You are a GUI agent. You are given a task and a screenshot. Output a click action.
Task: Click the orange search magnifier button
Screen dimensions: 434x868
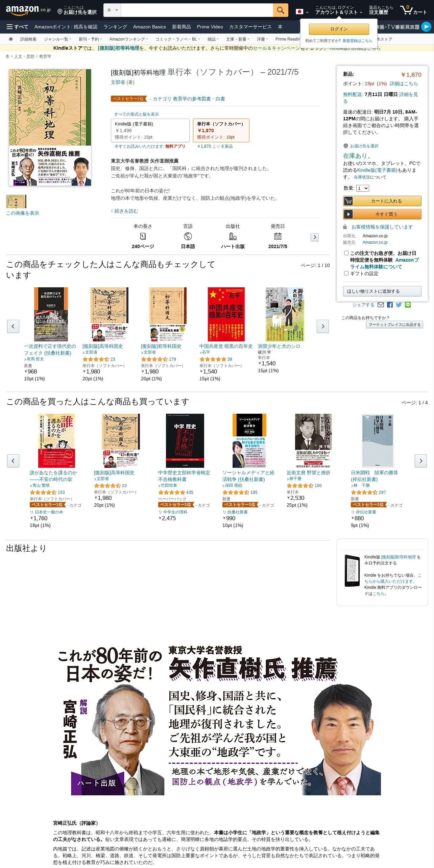click(280, 10)
